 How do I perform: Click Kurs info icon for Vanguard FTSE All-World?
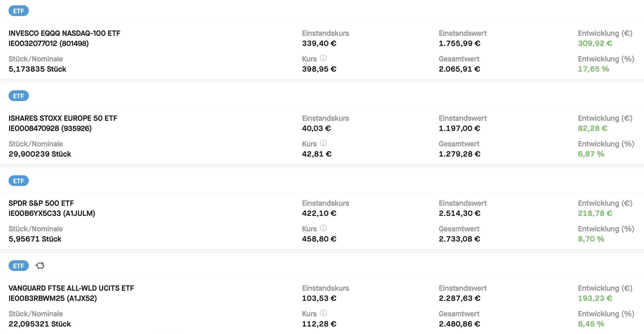pyautogui.click(x=323, y=313)
